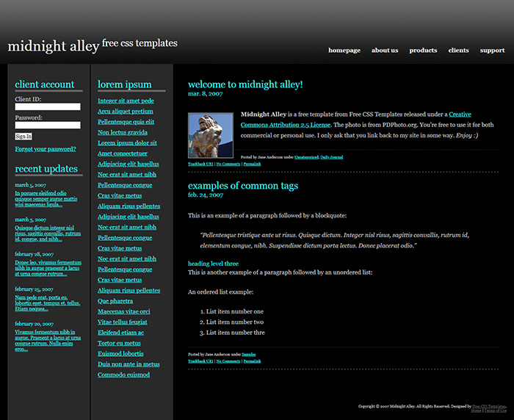Click the lion statue thumbnail image
Viewport: 514px width, 420px height.
click(x=211, y=135)
